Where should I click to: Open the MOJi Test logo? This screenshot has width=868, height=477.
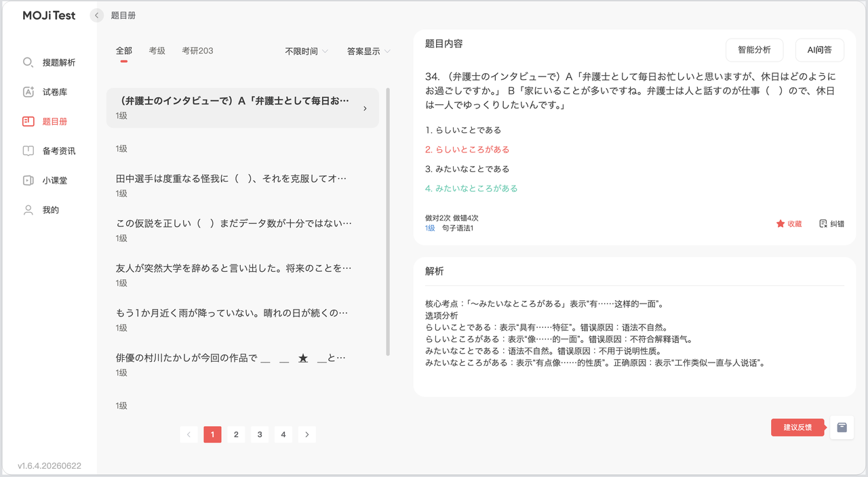49,15
